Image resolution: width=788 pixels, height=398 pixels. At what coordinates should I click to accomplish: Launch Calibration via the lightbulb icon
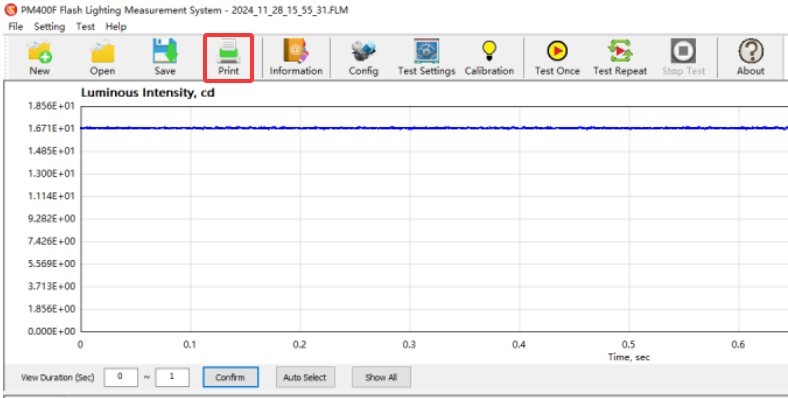point(489,57)
